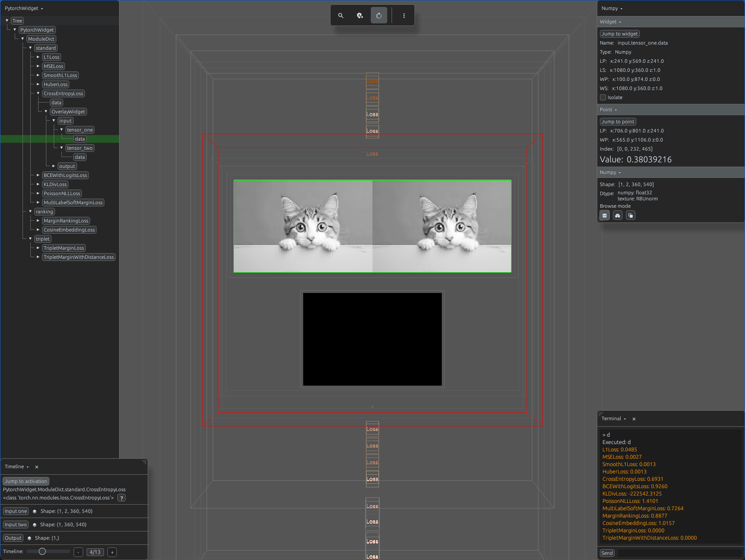Select the tensor_one tree item

[x=80, y=130]
